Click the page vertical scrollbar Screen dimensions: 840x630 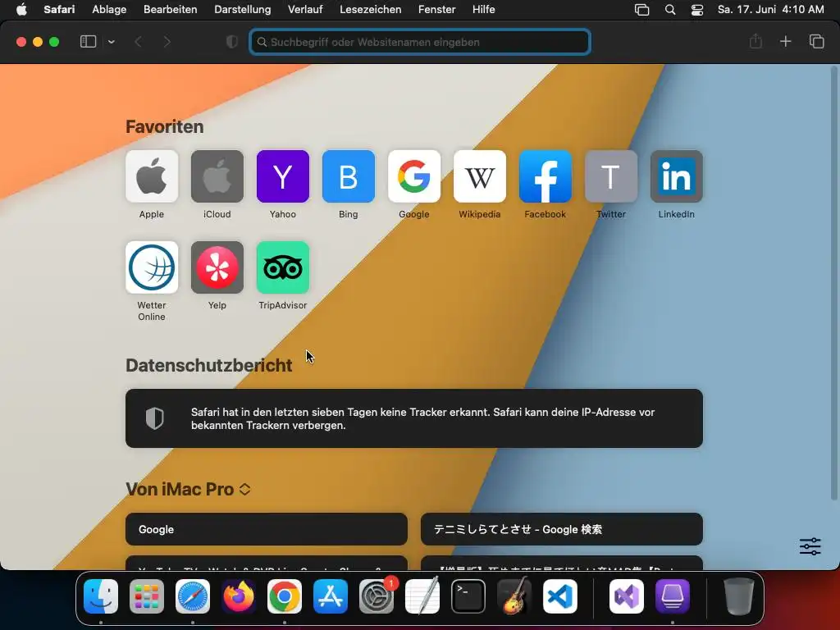[833, 284]
